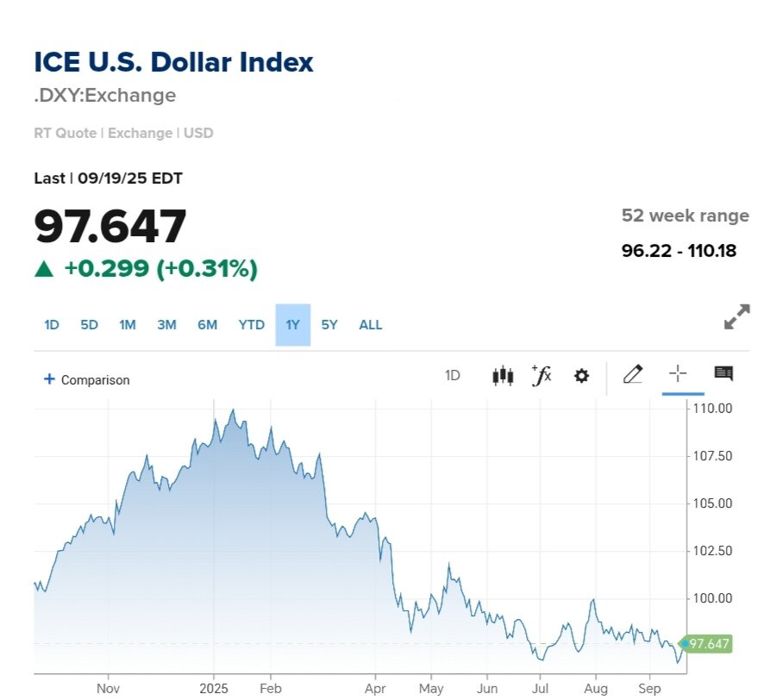782x700 pixels.
Task: Switch to the 5D time range
Action: click(x=90, y=325)
